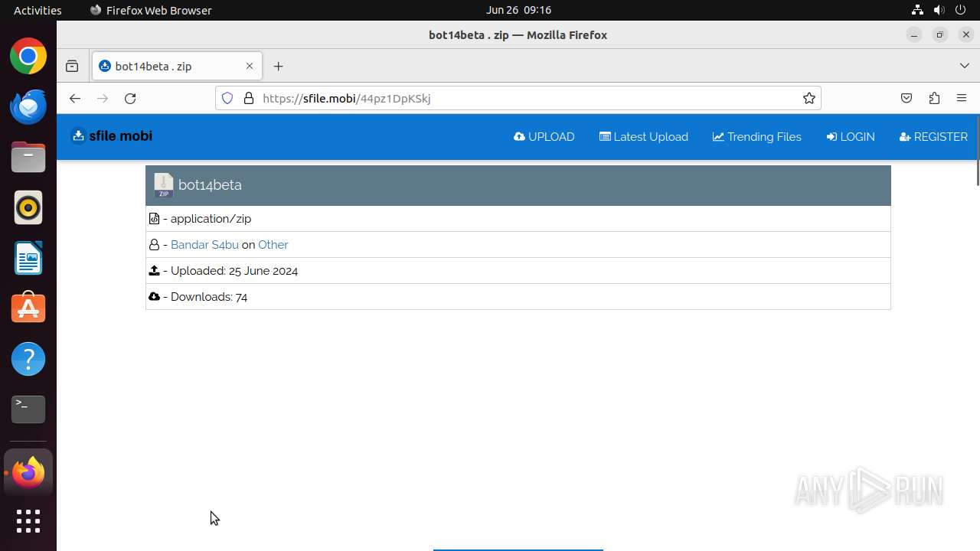Click the volume icon in the top bar
The width and height of the screenshot is (980, 551).
coord(939,10)
